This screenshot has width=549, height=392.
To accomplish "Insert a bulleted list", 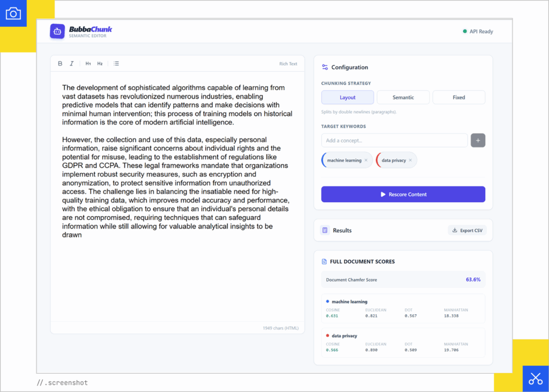I will [x=116, y=64].
